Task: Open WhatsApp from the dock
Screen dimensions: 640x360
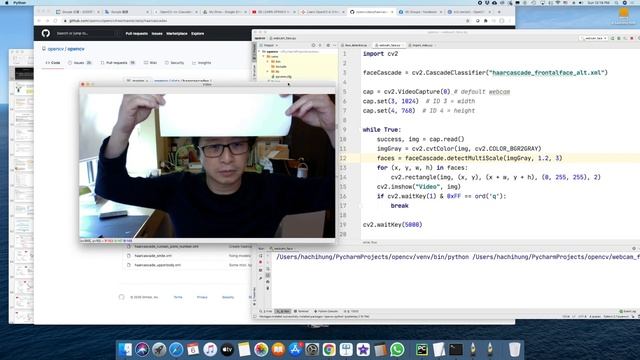Action: 397,349
